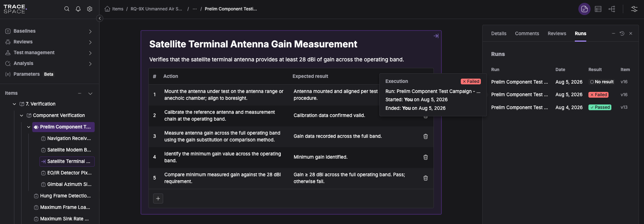Click the Failed badge in Execution popup
This screenshot has height=224, width=644.
(471, 81)
